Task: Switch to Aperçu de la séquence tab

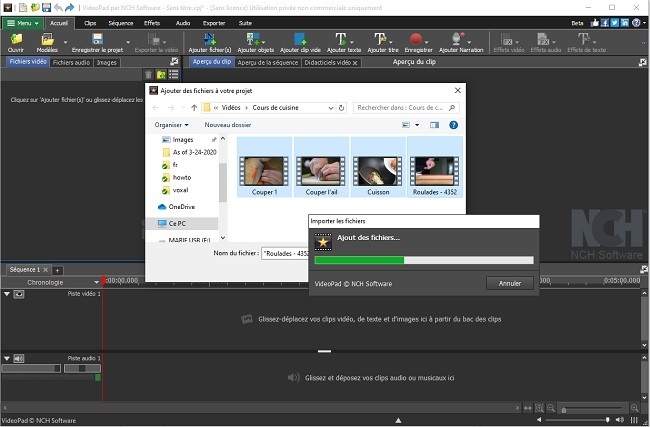Action: 268,63
